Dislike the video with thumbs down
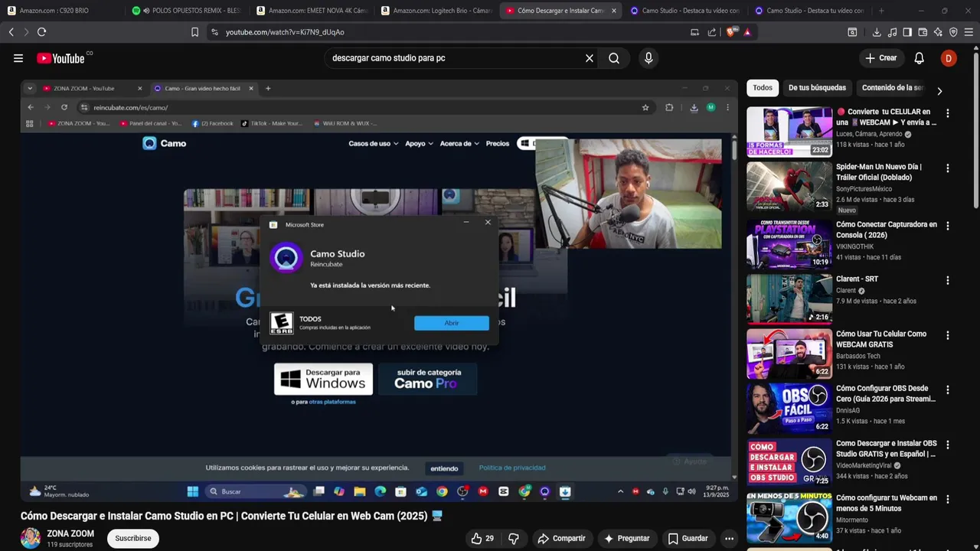The width and height of the screenshot is (980, 551). 514,539
